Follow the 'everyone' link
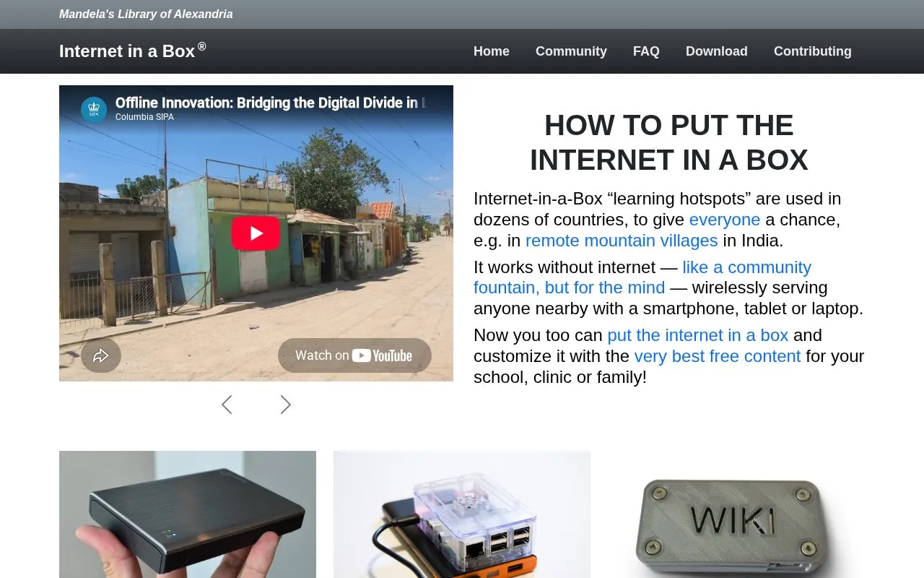 [x=725, y=219]
